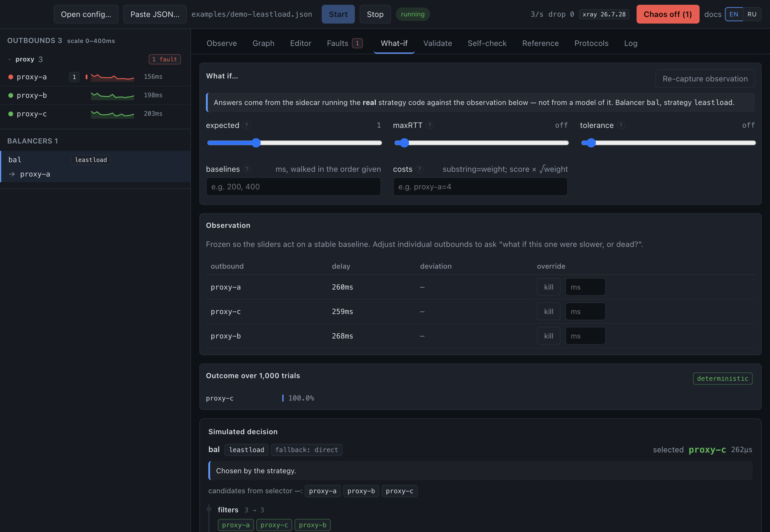Click the red status dot for proxy-a

click(x=11, y=77)
